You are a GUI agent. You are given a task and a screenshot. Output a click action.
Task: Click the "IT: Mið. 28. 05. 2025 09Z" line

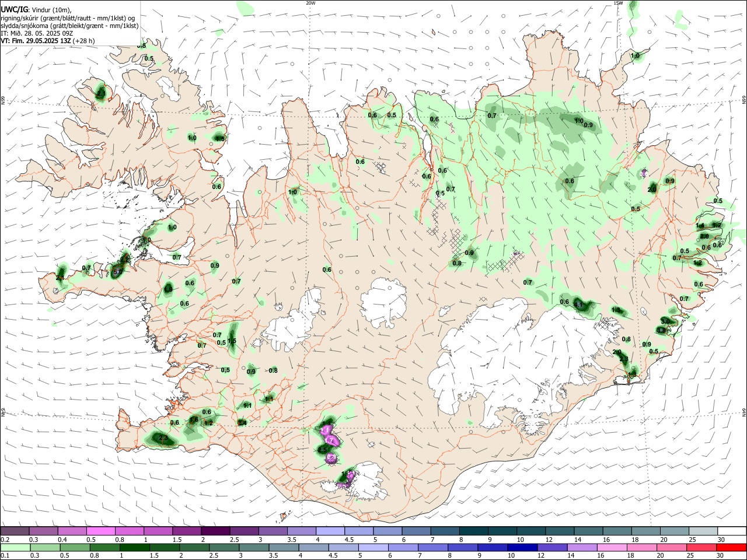37,33
